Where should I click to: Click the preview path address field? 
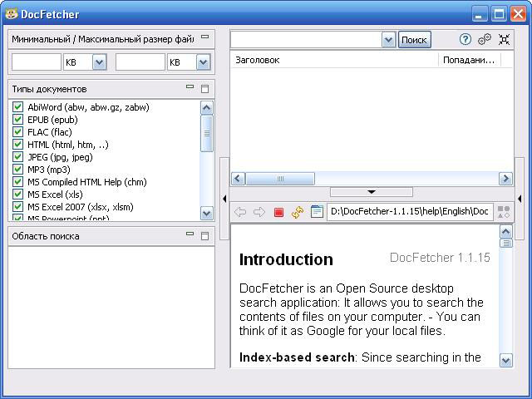point(410,212)
